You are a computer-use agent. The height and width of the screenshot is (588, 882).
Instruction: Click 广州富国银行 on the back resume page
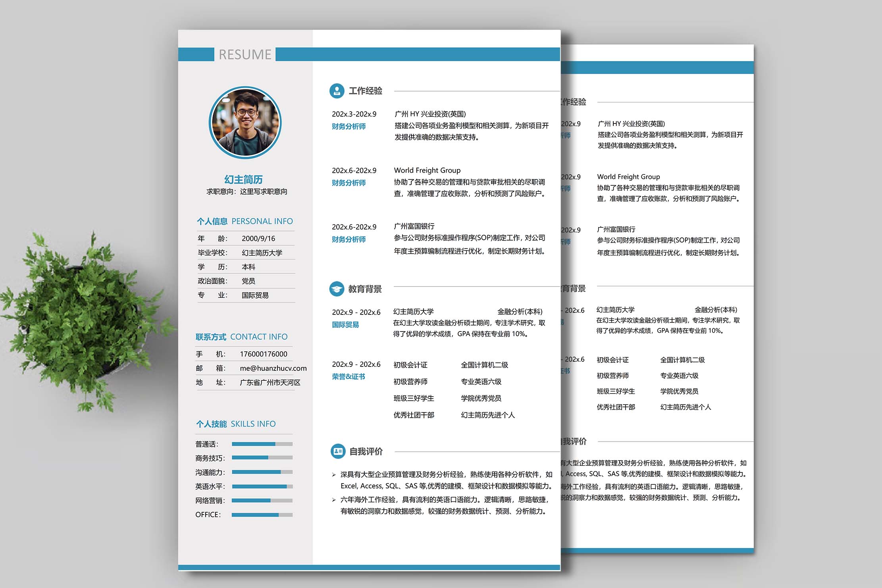coord(616,229)
